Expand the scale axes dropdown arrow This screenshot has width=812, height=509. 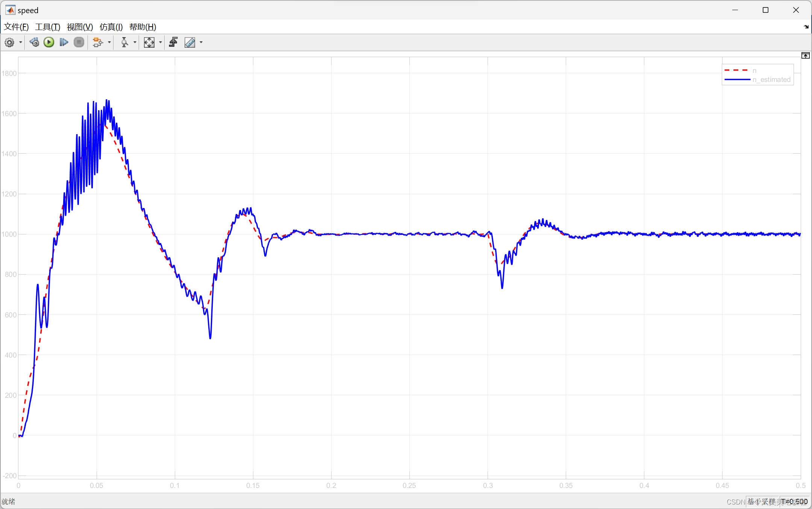coord(161,42)
